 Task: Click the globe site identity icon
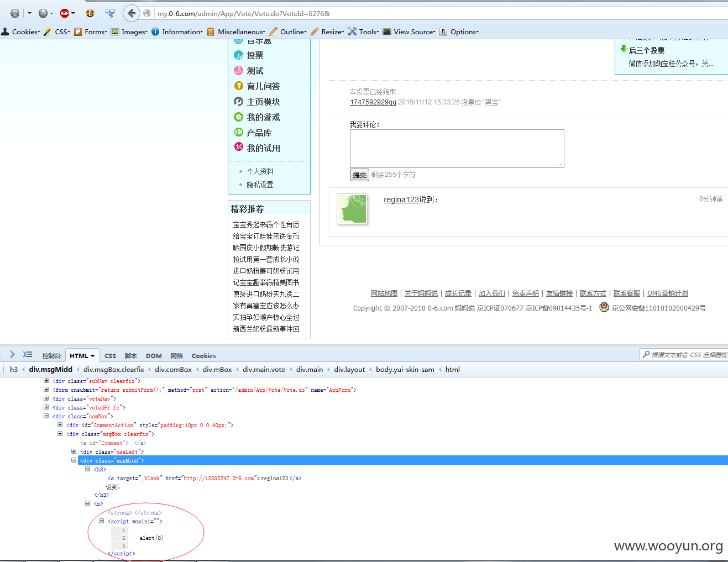(147, 13)
